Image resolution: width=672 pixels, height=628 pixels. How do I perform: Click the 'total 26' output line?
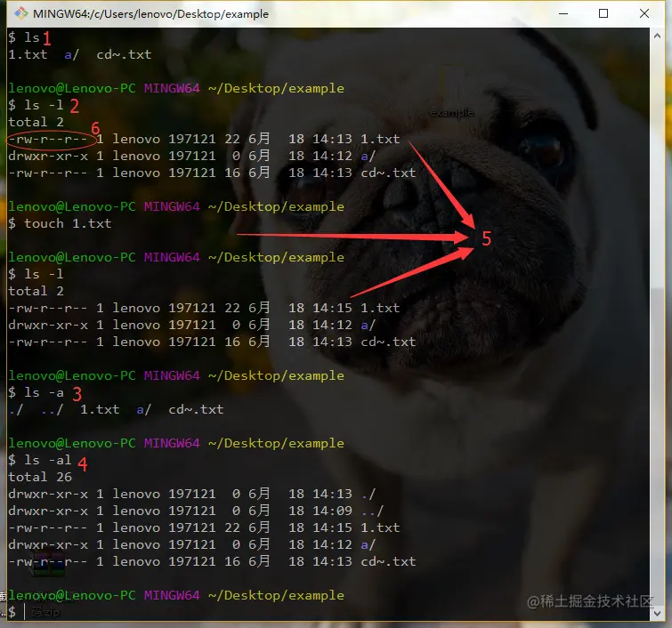[40, 477]
